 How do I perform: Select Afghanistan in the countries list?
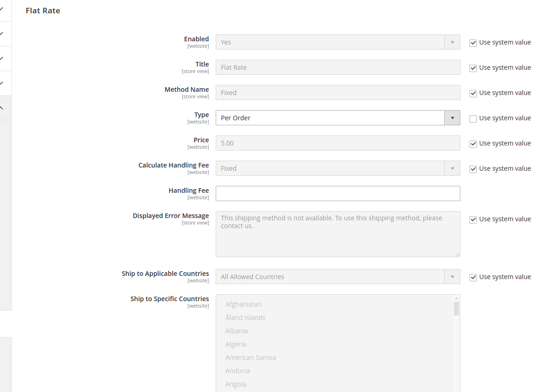click(243, 304)
